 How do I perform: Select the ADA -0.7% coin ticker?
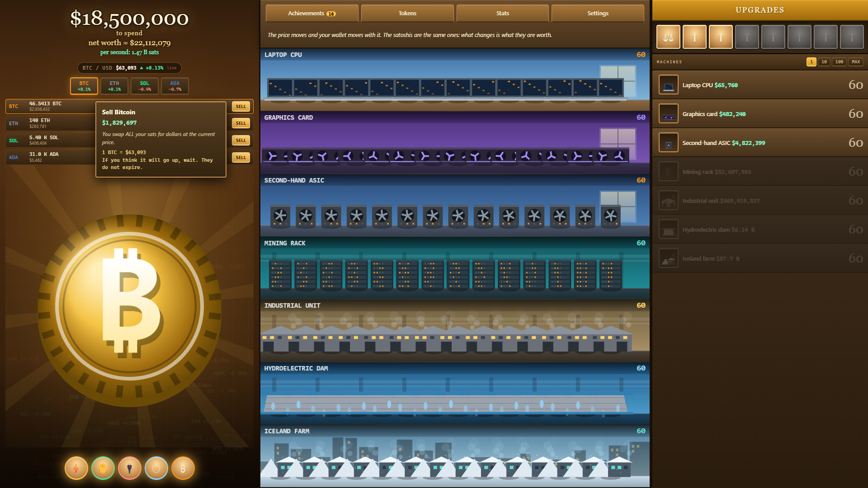coord(175,86)
